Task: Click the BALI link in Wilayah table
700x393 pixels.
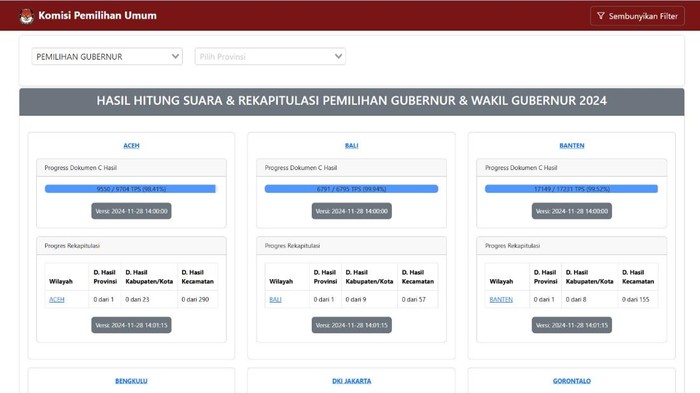Action: (x=275, y=300)
